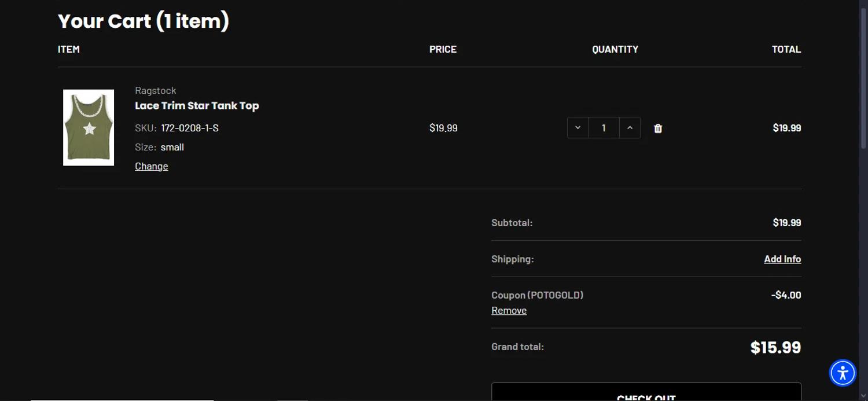The image size is (868, 401).
Task: Click the scrollbar up arrow
Action: point(863,4)
